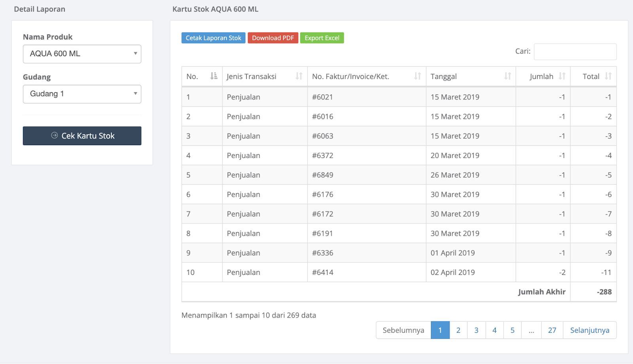The image size is (633, 364).
Task: Click the Total value -9
Action: (x=608, y=253)
